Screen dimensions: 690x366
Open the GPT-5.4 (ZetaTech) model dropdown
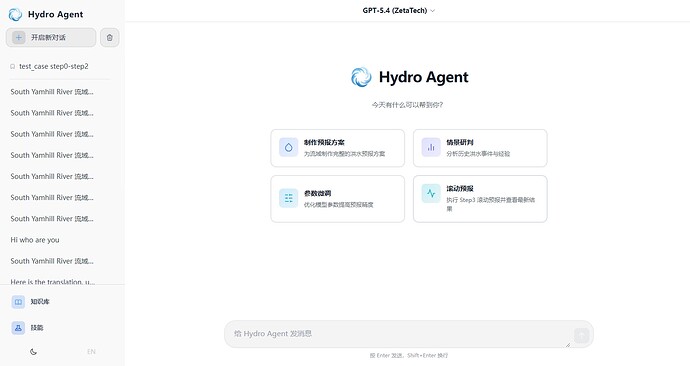[x=399, y=11]
